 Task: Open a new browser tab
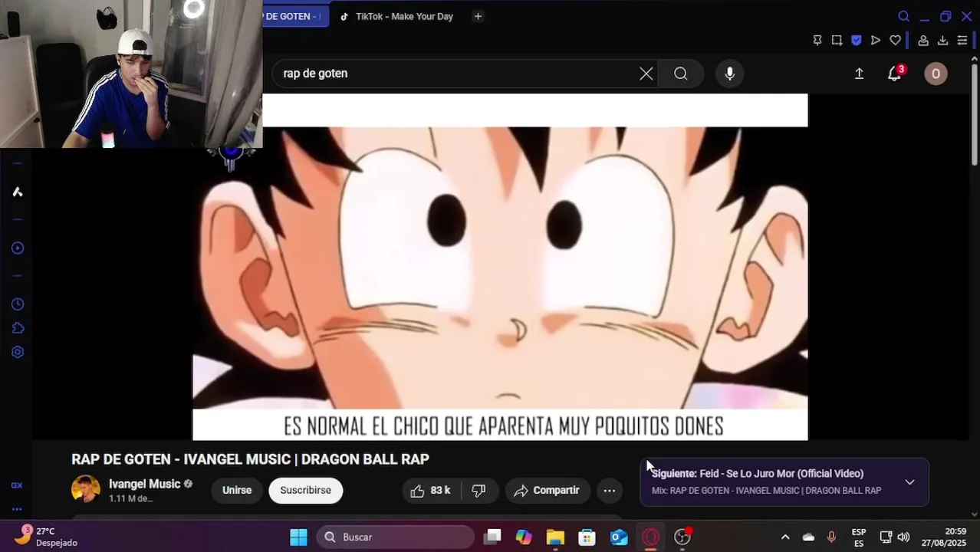(478, 16)
